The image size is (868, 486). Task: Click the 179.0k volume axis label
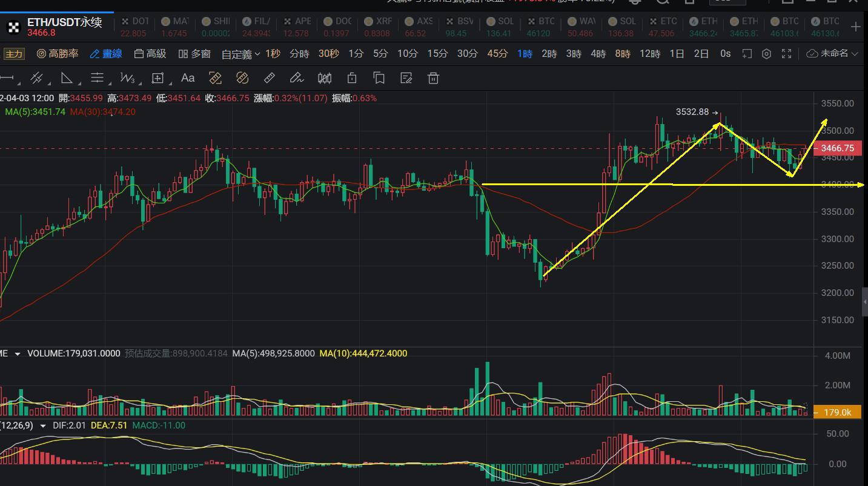tap(838, 412)
